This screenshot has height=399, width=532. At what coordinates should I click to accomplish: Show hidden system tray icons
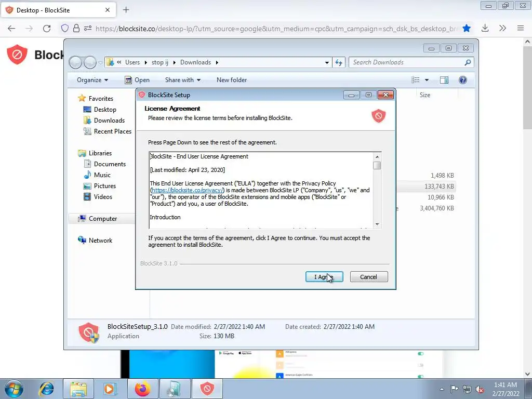(442, 389)
